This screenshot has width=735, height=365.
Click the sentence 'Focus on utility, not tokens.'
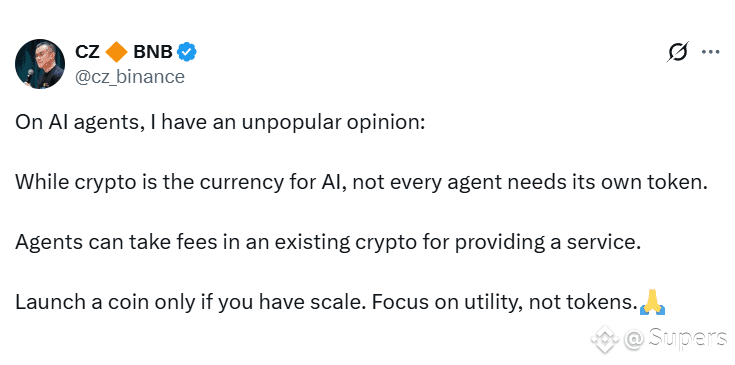(504, 302)
